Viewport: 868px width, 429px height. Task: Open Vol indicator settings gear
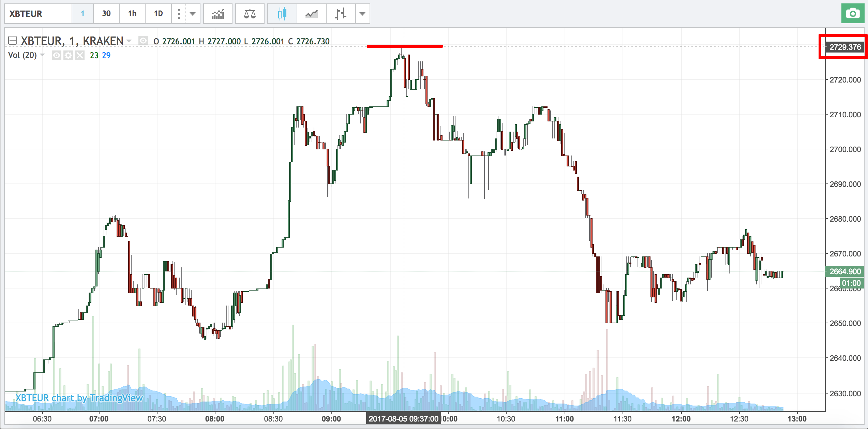pyautogui.click(x=68, y=55)
